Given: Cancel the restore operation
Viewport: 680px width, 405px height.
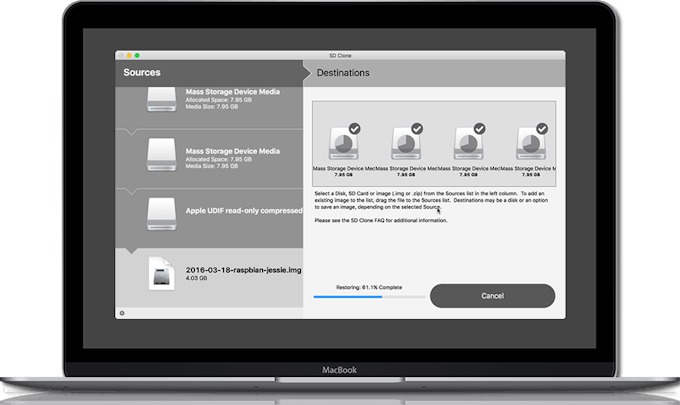Looking at the screenshot, I should pyautogui.click(x=492, y=296).
